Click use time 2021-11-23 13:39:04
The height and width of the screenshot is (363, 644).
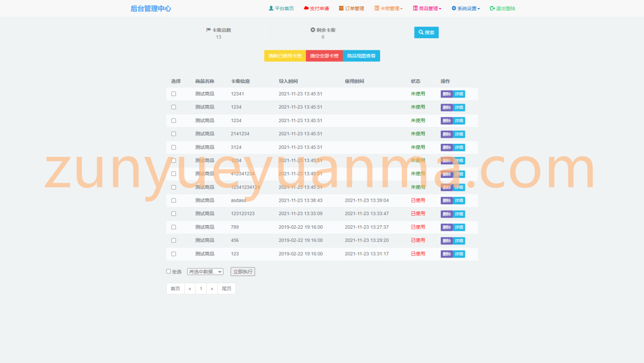tap(367, 200)
